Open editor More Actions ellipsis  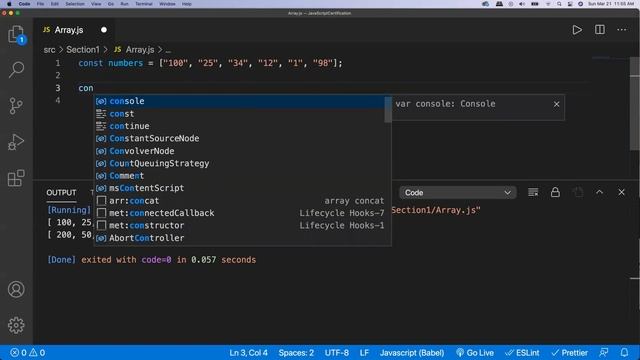click(x=622, y=30)
